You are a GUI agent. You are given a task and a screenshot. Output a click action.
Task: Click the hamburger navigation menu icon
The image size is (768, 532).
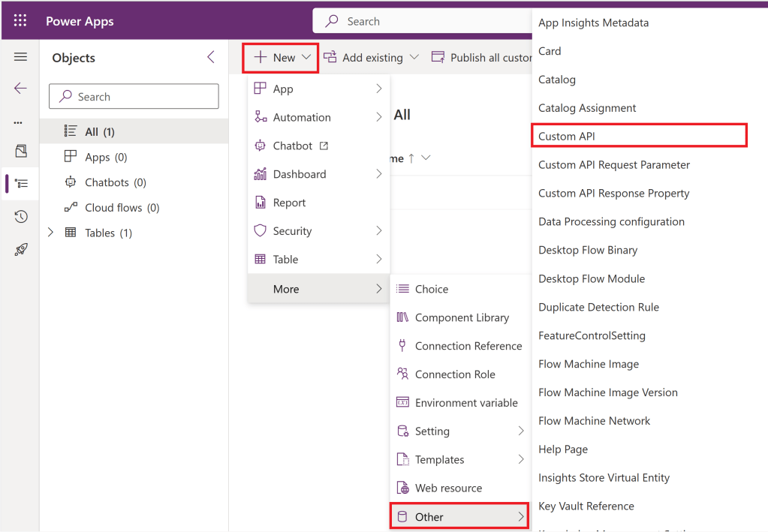pyautogui.click(x=20, y=57)
